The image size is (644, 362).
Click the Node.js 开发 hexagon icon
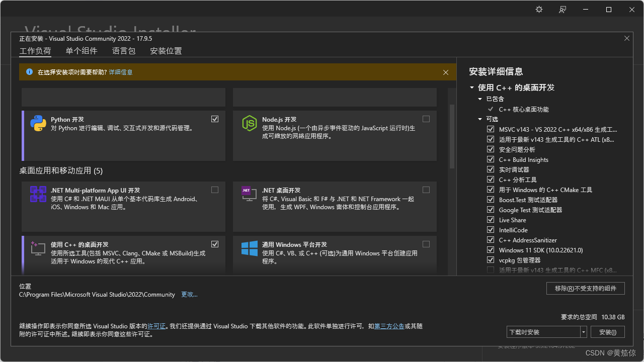pyautogui.click(x=250, y=123)
